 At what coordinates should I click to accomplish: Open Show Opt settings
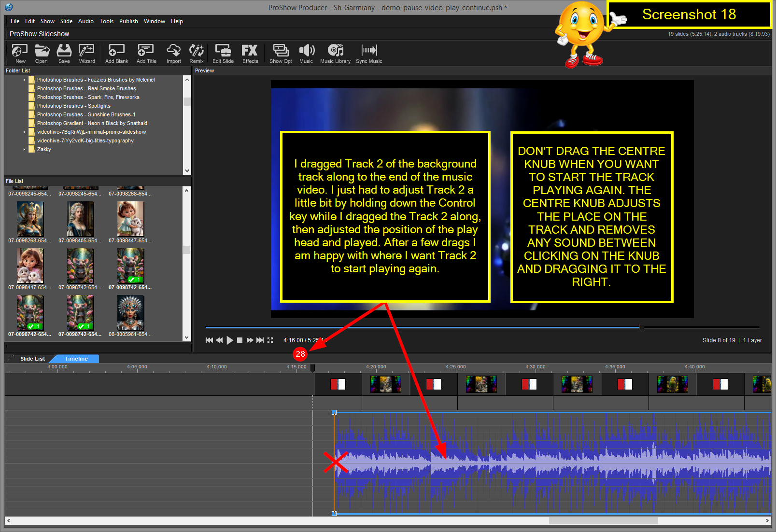click(x=281, y=54)
